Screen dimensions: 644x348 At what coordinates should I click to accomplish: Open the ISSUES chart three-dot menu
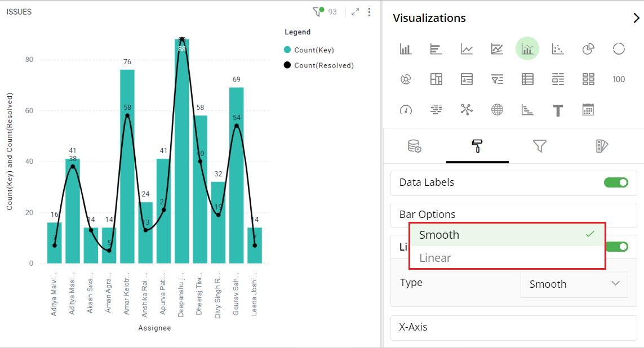pos(369,12)
